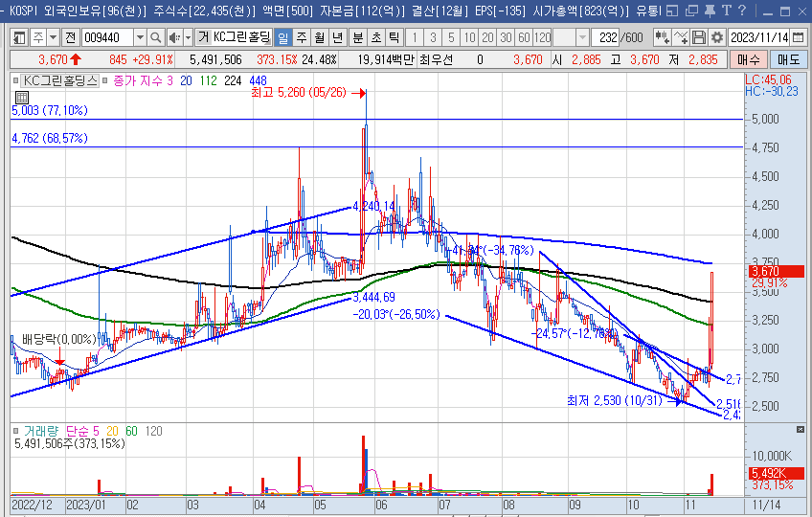This screenshot has width=812, height=517.
Task: Select the 120 interval button
Action: [542, 37]
